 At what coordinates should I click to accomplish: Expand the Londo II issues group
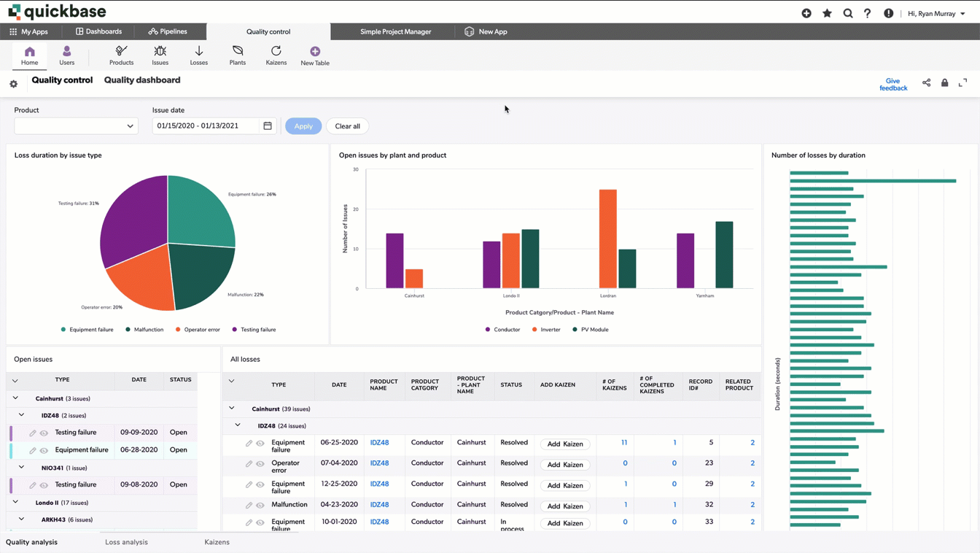click(15, 502)
